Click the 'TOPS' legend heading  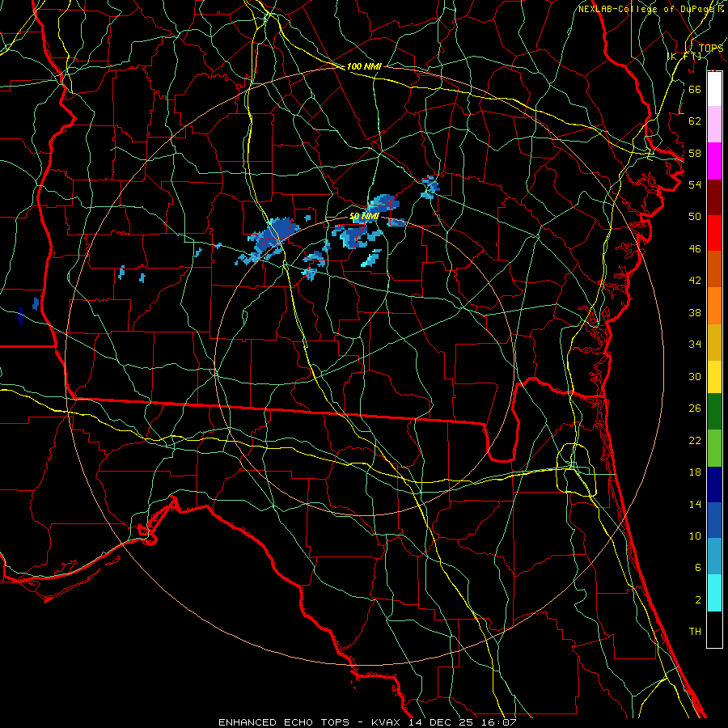tap(711, 48)
